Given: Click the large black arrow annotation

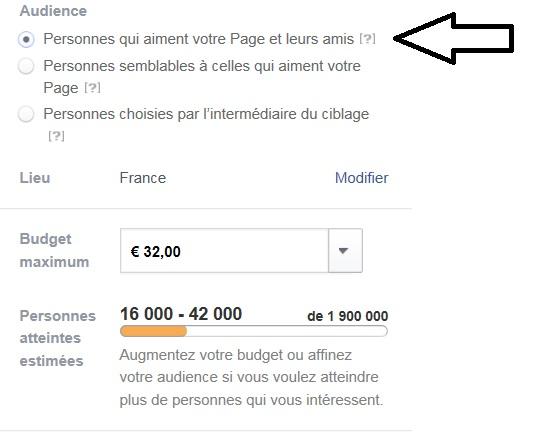Looking at the screenshot, I should tap(453, 38).
